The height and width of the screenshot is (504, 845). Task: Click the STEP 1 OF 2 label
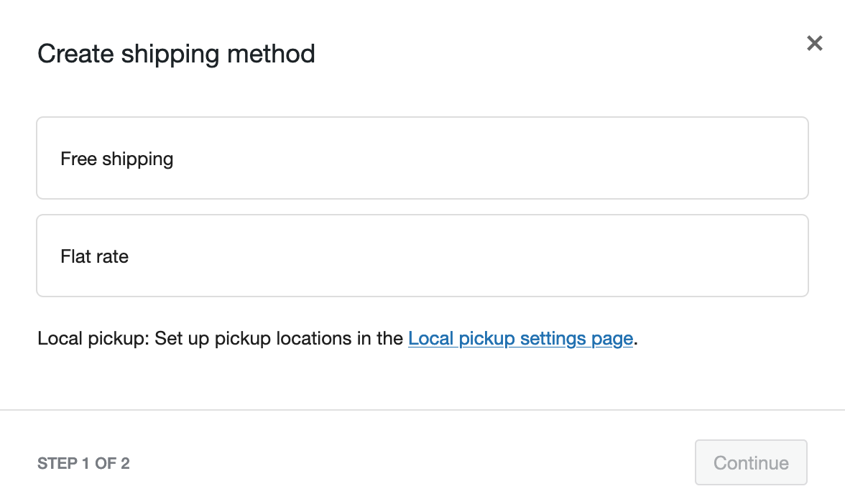(x=83, y=463)
